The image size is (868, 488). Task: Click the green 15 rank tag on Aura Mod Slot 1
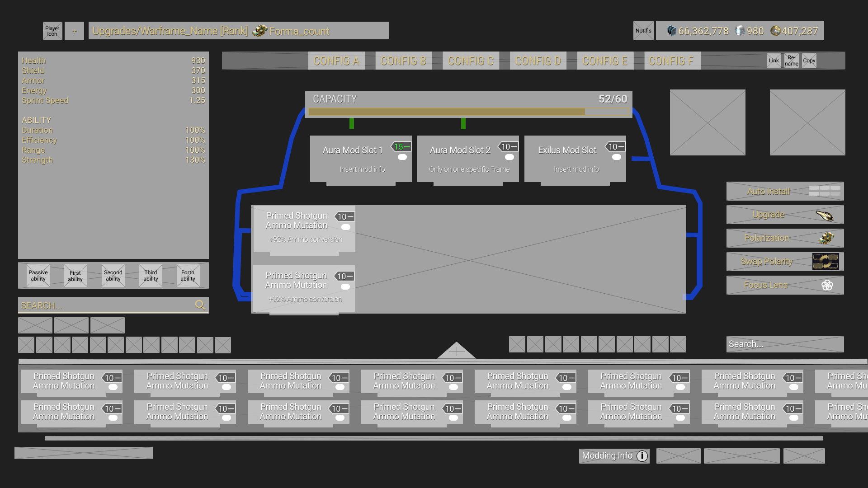(x=401, y=146)
